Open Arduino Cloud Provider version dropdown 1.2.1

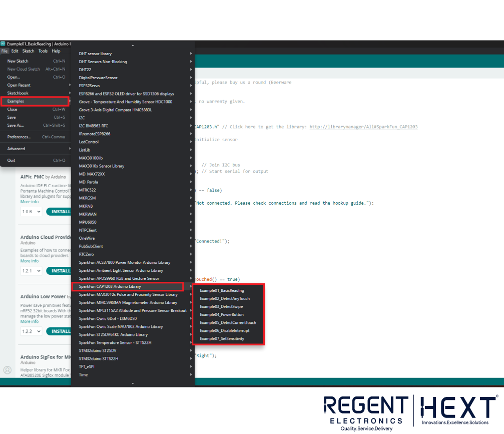pyautogui.click(x=31, y=271)
